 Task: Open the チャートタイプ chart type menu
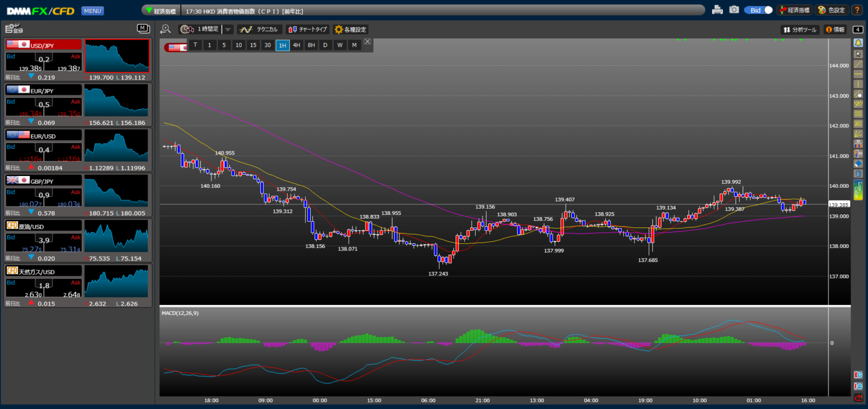[307, 29]
